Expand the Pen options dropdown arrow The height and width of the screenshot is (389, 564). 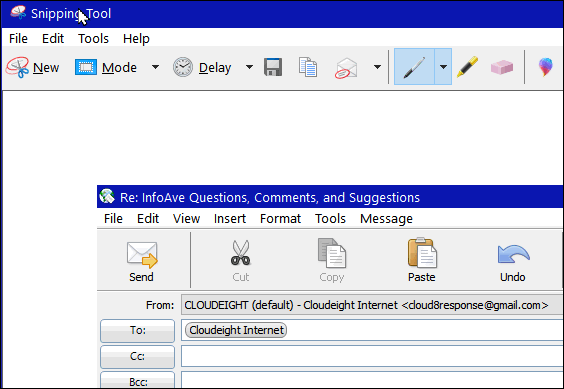pos(443,67)
